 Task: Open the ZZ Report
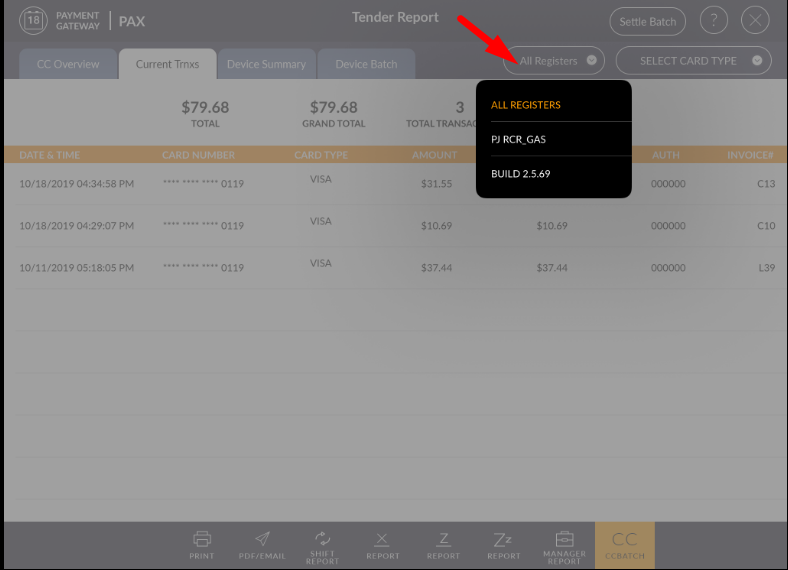503,544
